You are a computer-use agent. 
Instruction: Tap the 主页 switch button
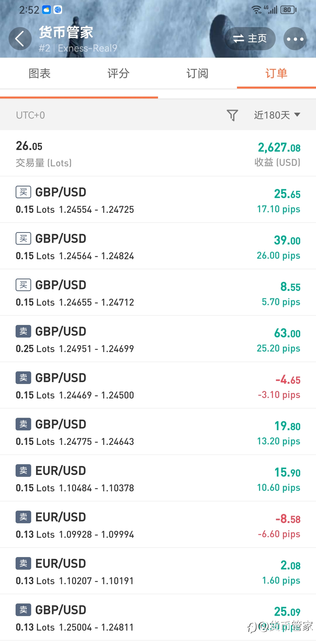pyautogui.click(x=250, y=39)
